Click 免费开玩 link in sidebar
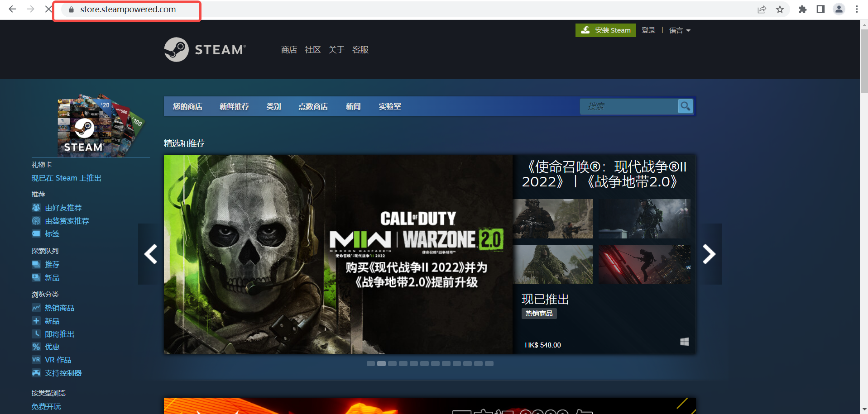This screenshot has width=868, height=414. click(x=46, y=406)
